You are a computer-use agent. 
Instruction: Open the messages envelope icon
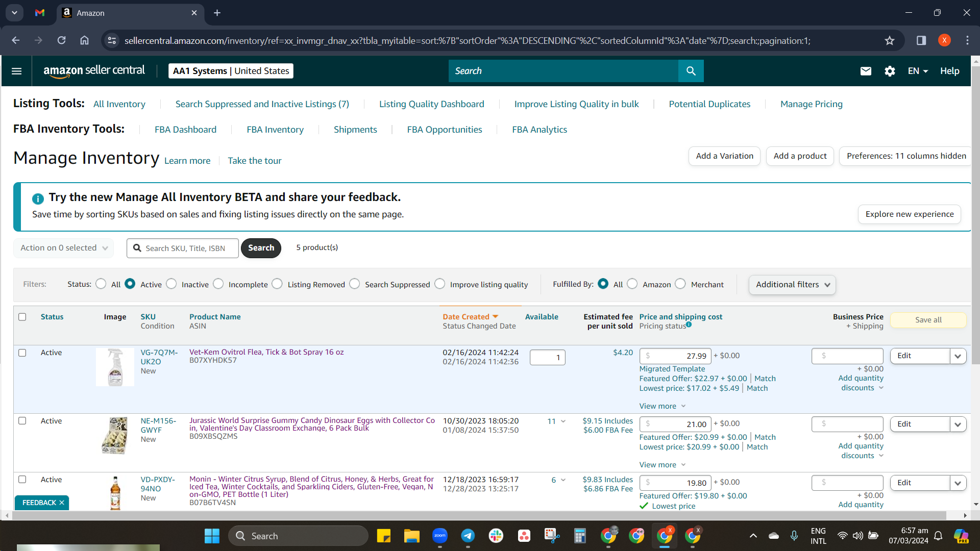click(866, 71)
